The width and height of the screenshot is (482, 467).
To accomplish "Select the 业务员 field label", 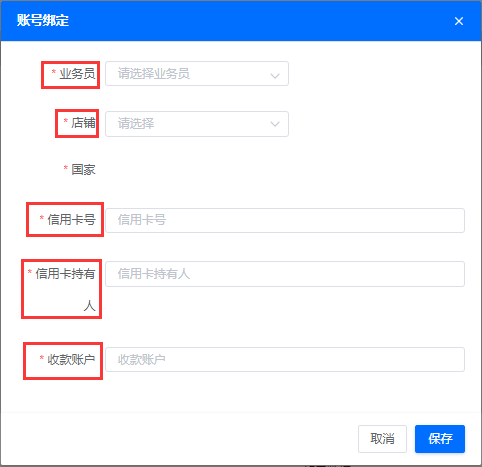I will click(x=77, y=74).
